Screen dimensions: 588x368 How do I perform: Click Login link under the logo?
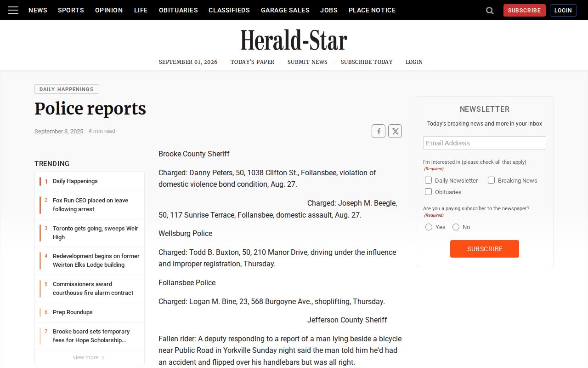pyautogui.click(x=414, y=62)
